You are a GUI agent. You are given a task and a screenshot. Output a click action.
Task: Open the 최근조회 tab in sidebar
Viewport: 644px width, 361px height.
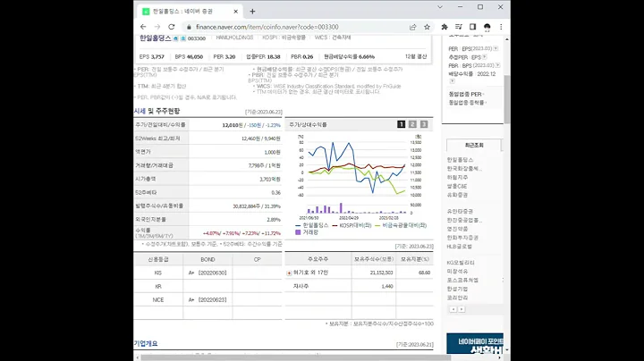click(474, 146)
